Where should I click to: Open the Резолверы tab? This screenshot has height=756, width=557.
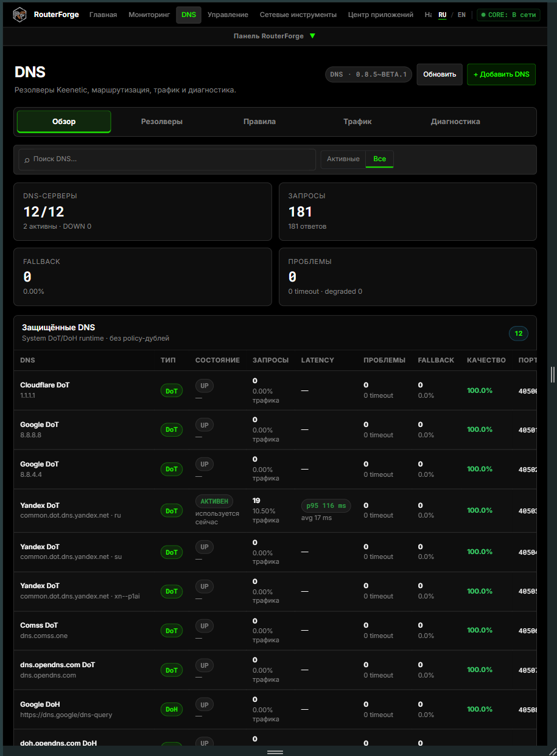pyautogui.click(x=162, y=122)
